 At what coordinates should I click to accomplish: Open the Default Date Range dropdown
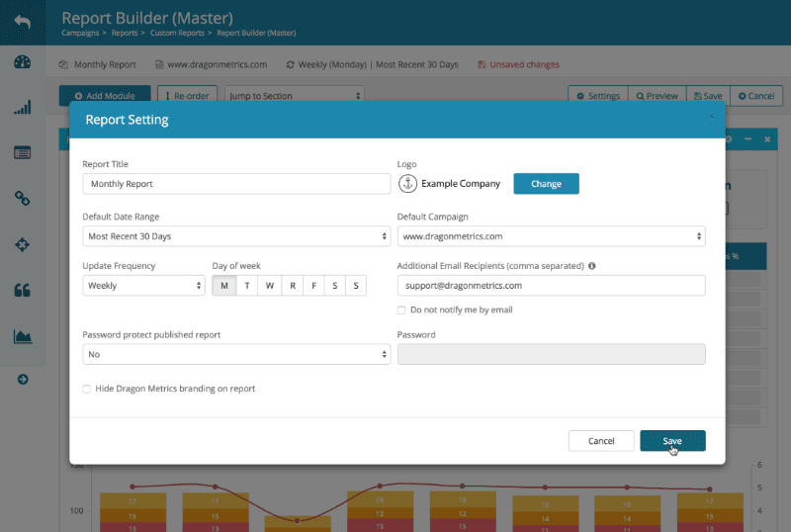pos(236,236)
